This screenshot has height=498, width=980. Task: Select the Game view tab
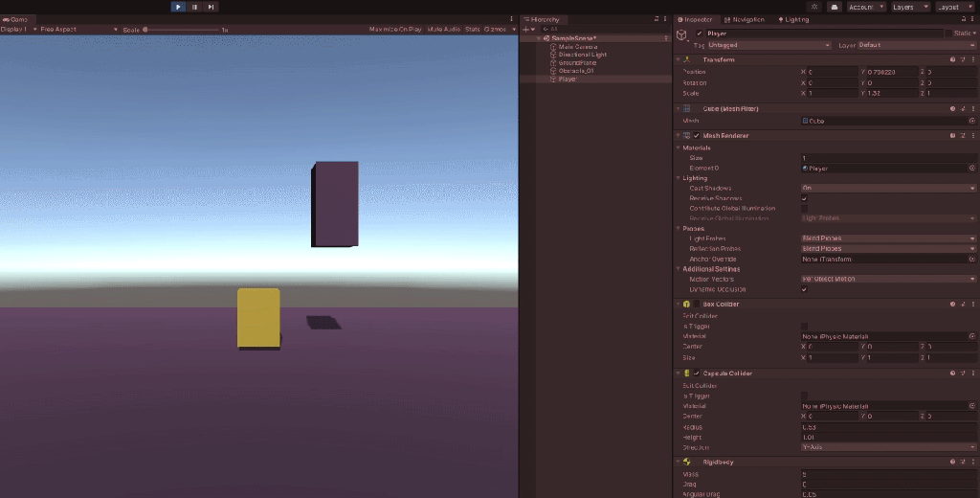tap(15, 19)
